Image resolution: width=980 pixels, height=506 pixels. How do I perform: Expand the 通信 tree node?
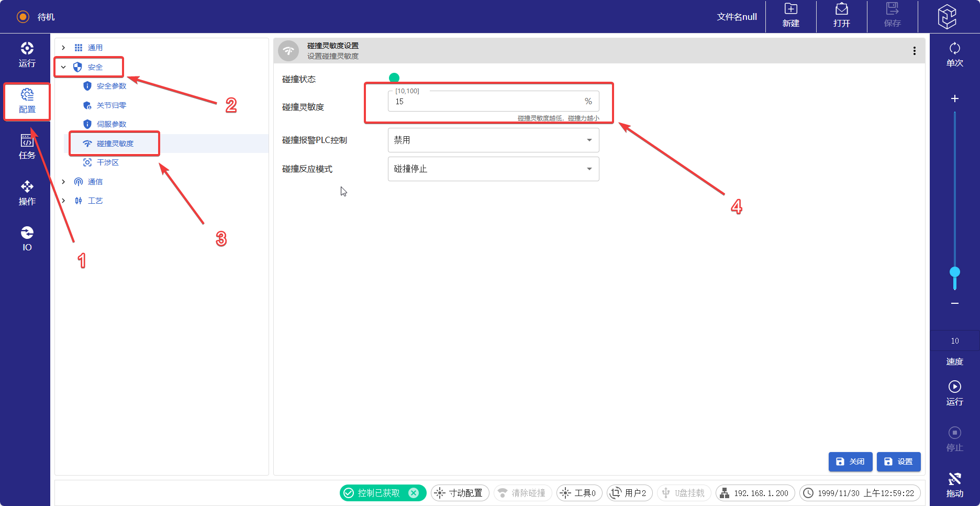pos(63,182)
